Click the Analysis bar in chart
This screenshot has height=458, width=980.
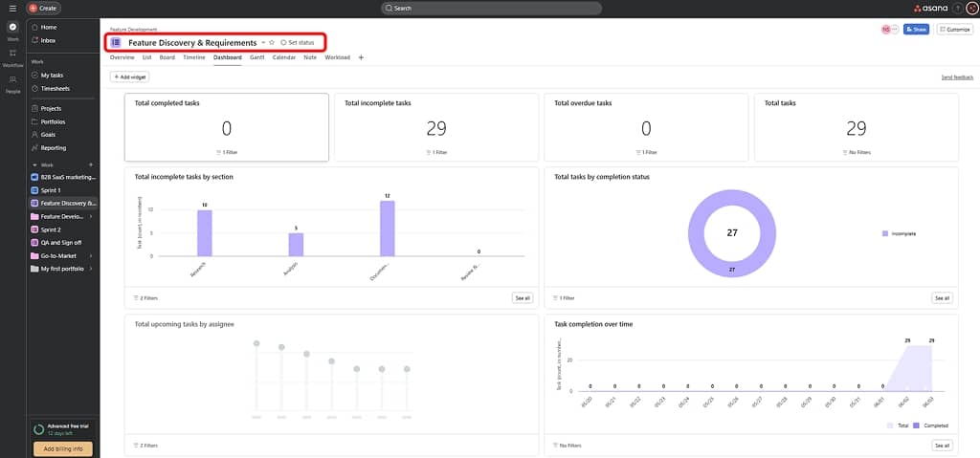(296, 245)
